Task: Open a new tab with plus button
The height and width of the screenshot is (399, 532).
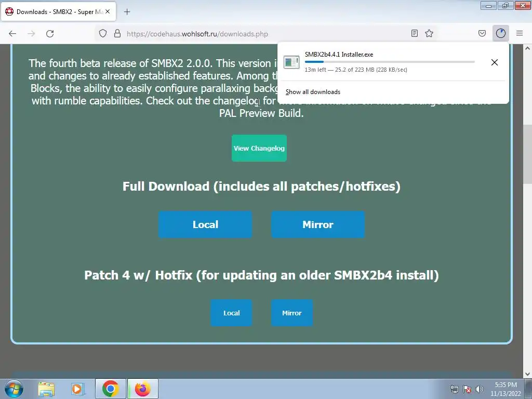Action: [x=127, y=12]
